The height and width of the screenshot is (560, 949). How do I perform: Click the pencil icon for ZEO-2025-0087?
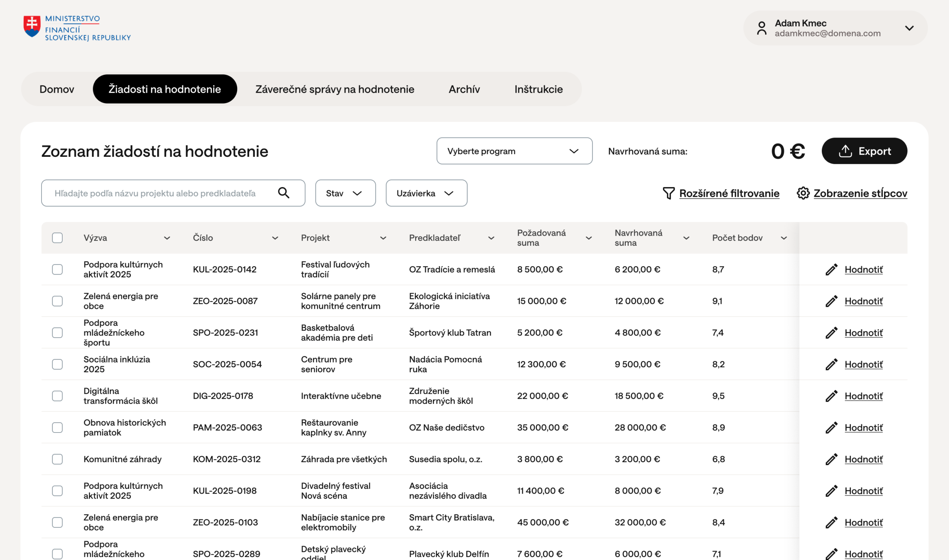[831, 301]
